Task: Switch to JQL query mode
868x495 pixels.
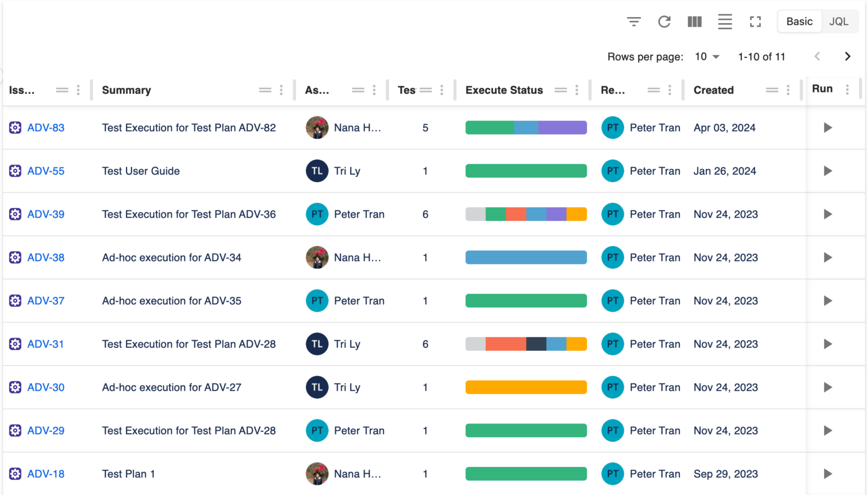Action: tap(839, 21)
